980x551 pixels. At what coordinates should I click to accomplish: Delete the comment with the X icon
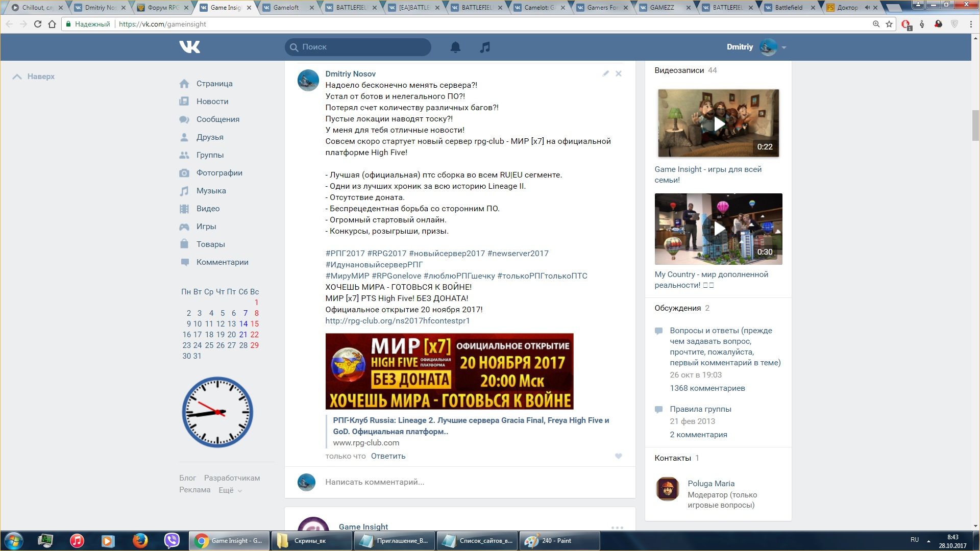pyautogui.click(x=618, y=73)
